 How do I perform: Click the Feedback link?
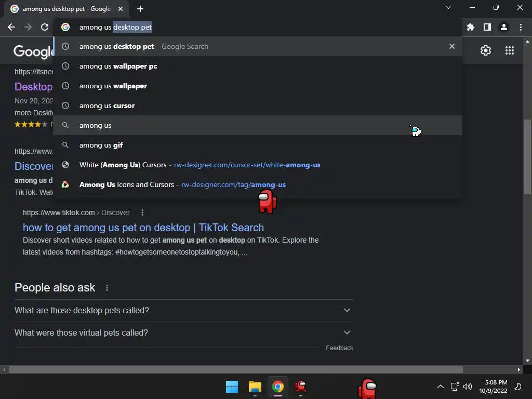click(x=339, y=348)
